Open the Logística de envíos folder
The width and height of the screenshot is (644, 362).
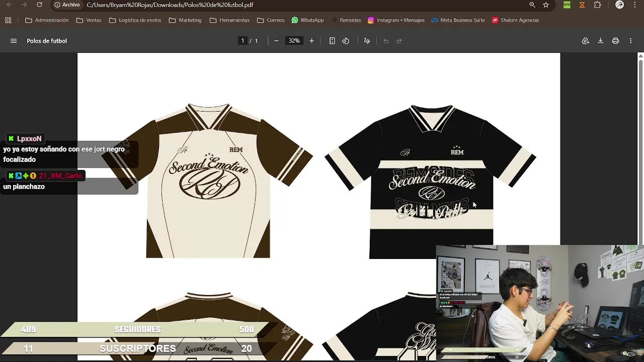click(135, 20)
